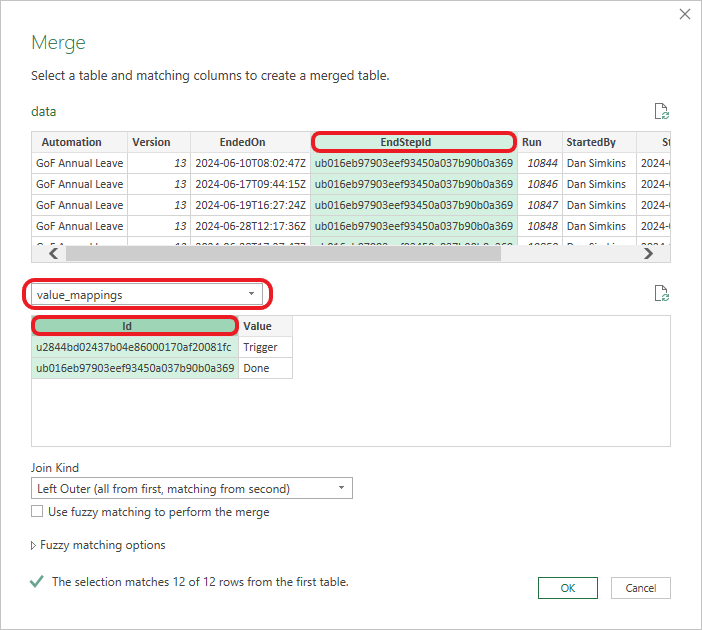
Task: Click the horizontal scrollbar thumb of data table
Action: (x=283, y=254)
